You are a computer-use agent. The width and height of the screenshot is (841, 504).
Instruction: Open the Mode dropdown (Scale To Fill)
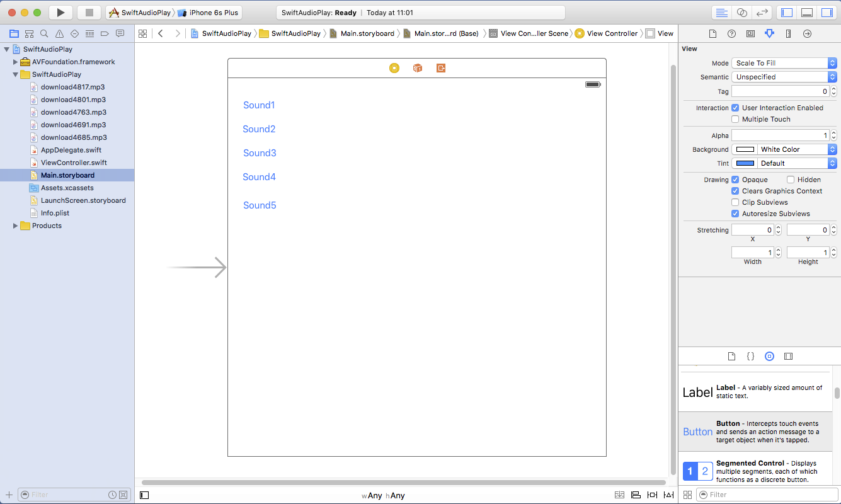(x=784, y=63)
